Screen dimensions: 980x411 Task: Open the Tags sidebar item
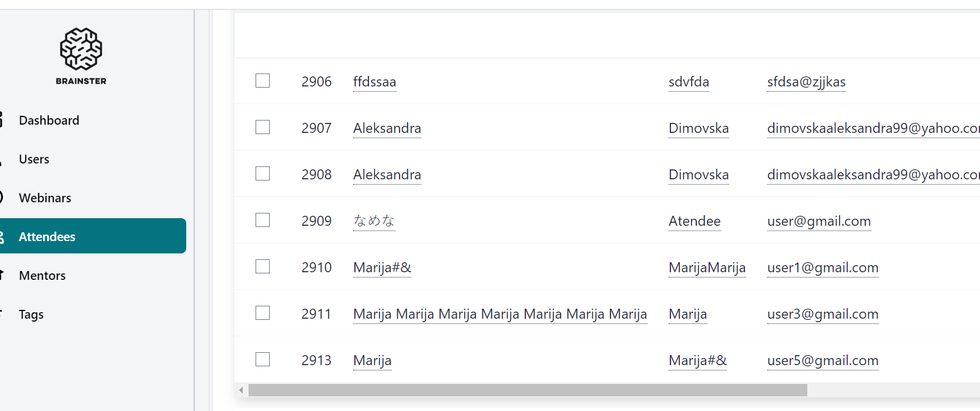[31, 315]
